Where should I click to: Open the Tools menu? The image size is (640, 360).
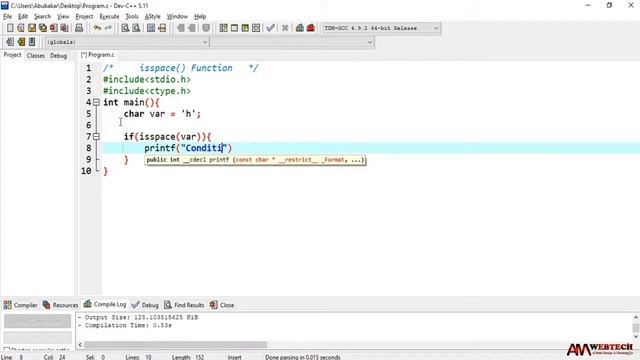coord(132,16)
